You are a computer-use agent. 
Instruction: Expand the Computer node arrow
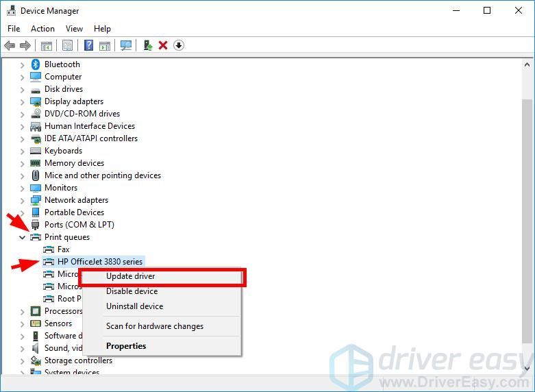(22, 77)
